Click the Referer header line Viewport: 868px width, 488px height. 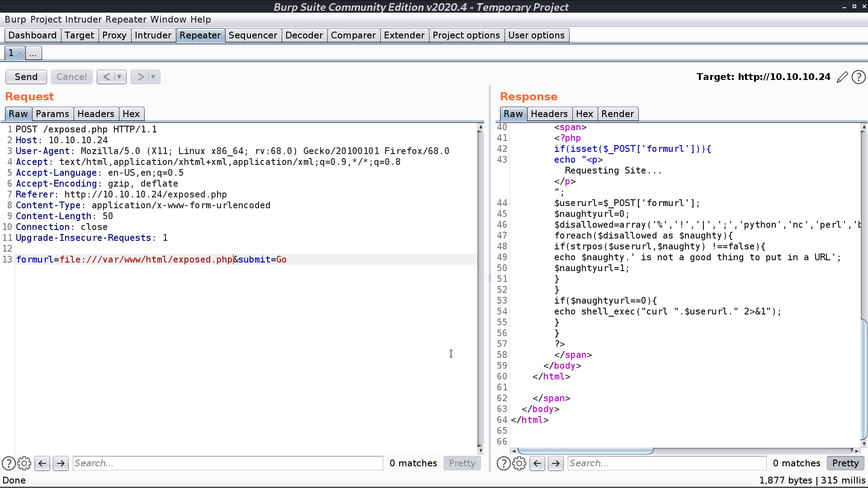tap(121, 194)
